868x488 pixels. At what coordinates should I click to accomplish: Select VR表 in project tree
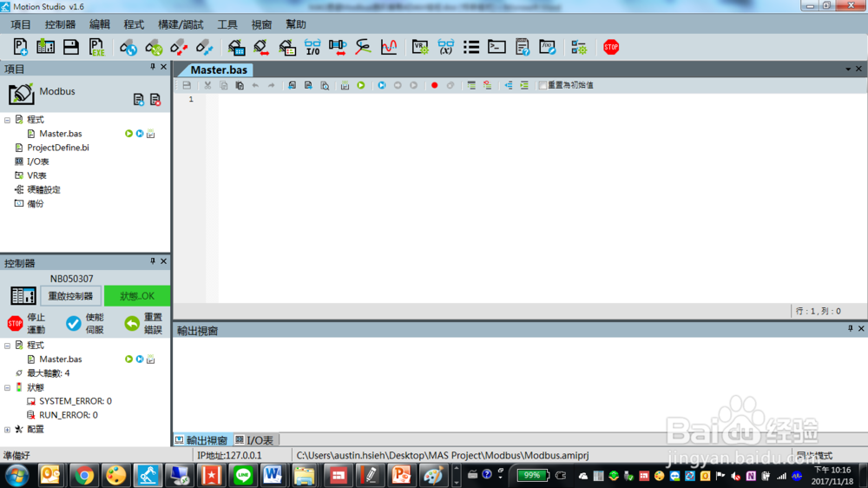(36, 175)
